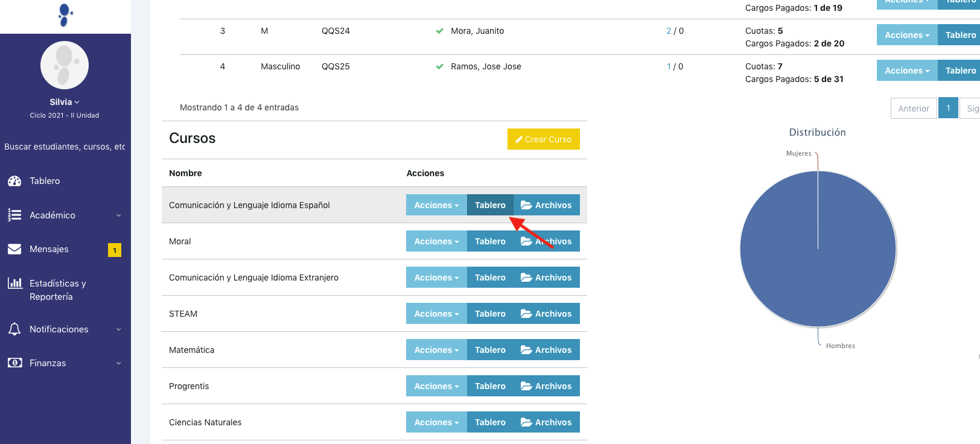Open Silvia's profile avatar

65,65
